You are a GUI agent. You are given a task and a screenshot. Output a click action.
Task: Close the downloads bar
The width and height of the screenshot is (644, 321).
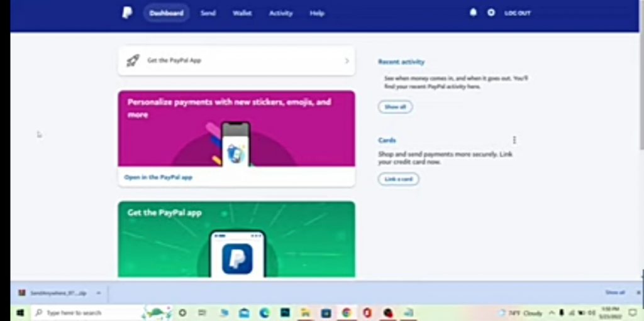pyautogui.click(x=639, y=293)
